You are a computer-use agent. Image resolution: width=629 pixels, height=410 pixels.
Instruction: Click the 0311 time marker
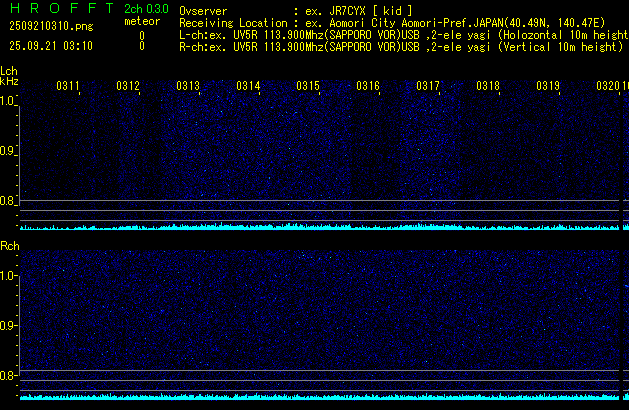[x=68, y=87]
